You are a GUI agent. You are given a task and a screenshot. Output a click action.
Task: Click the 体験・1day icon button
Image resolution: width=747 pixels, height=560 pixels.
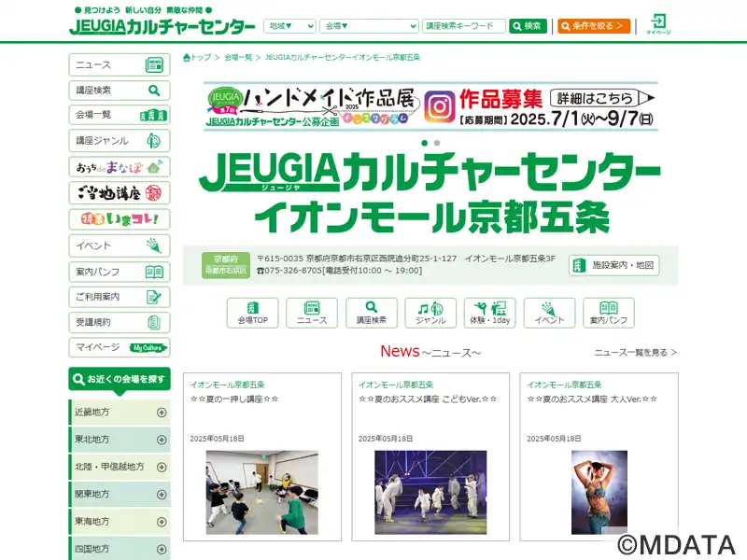point(489,313)
